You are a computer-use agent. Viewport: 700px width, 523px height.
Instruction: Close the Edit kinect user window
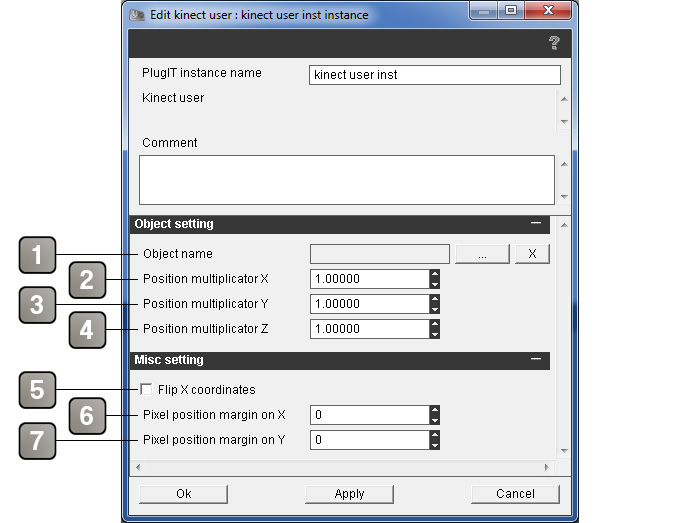(x=548, y=11)
